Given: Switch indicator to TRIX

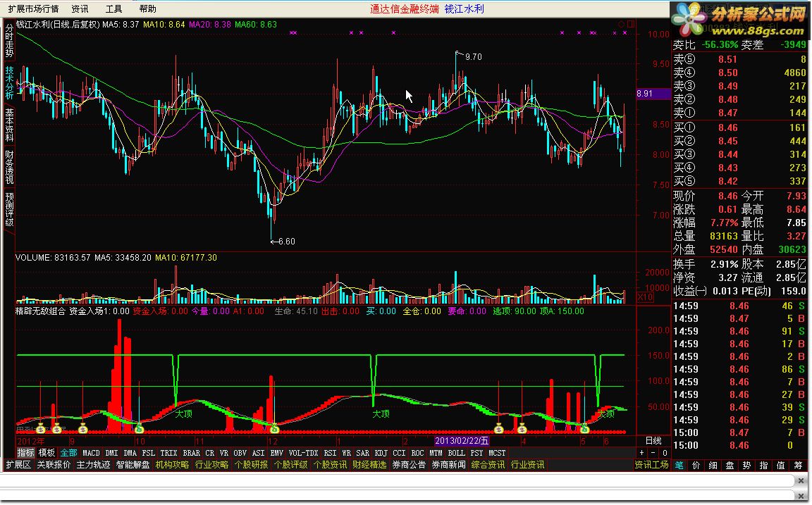Looking at the screenshot, I should click(x=168, y=453).
